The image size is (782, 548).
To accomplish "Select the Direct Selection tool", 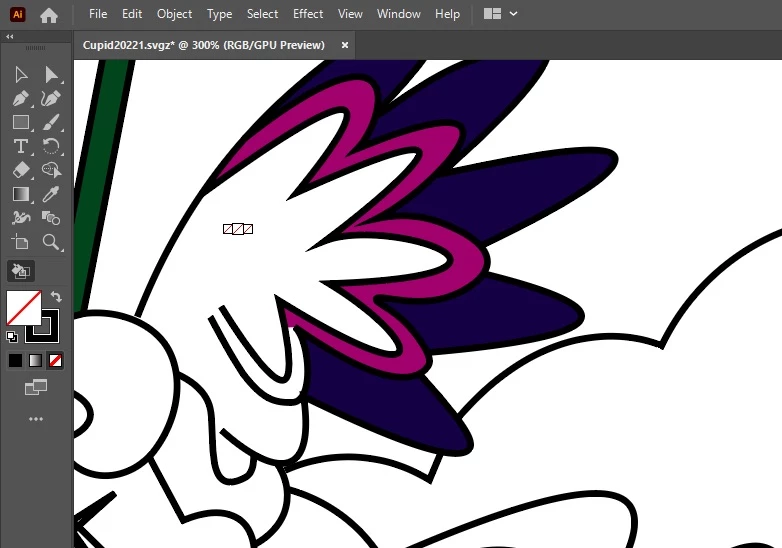I will tap(51, 75).
